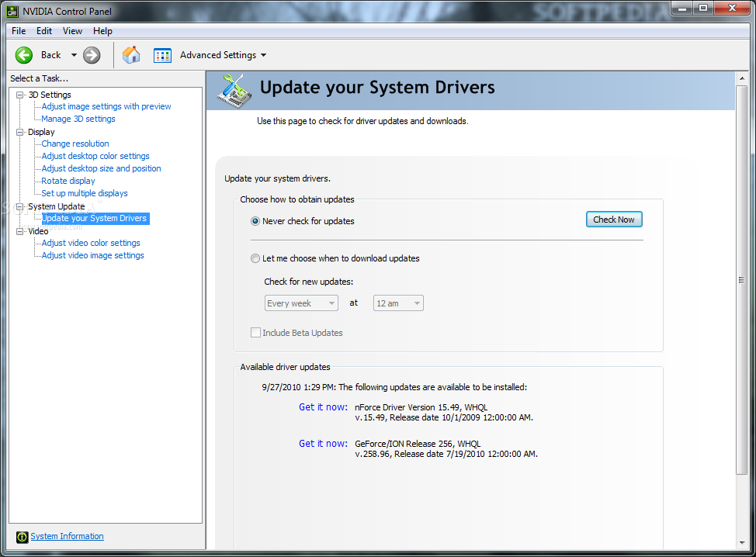Click the grey Forward arrow icon
Image resolution: width=756 pixels, height=557 pixels.
[x=92, y=55]
